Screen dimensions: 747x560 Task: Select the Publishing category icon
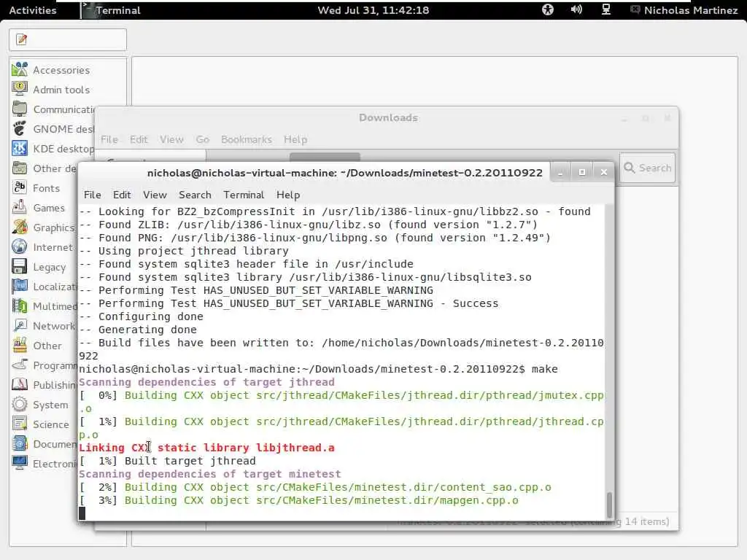click(x=20, y=385)
